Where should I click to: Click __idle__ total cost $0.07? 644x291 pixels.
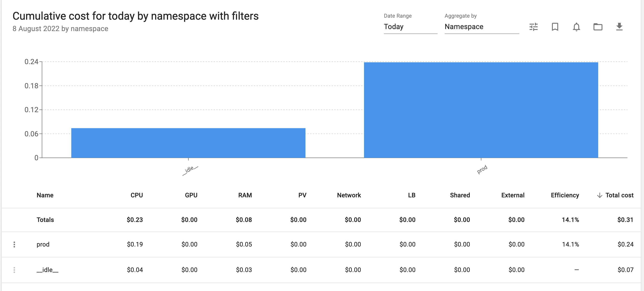click(x=625, y=270)
